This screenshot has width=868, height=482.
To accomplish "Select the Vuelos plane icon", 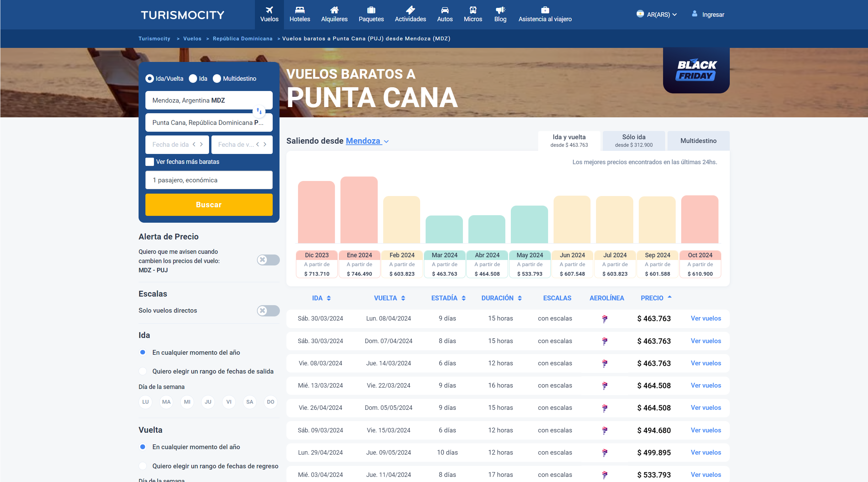I will tap(269, 10).
